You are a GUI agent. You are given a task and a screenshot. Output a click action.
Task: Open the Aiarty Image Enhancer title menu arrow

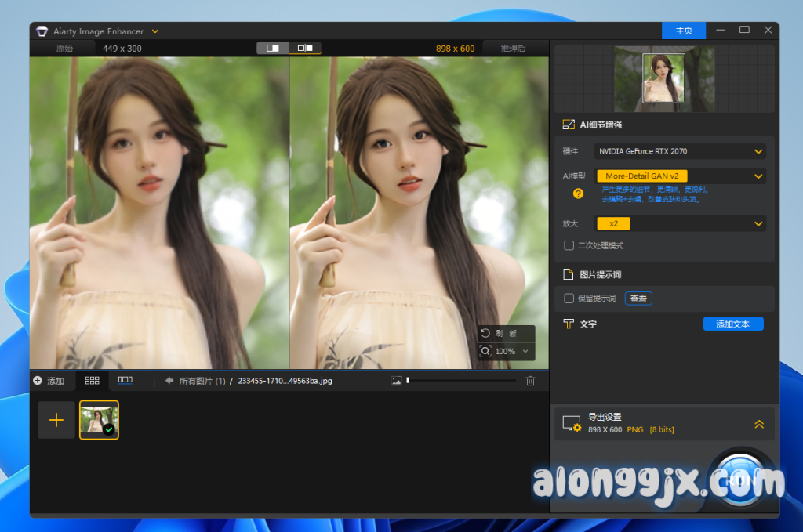[x=155, y=31]
